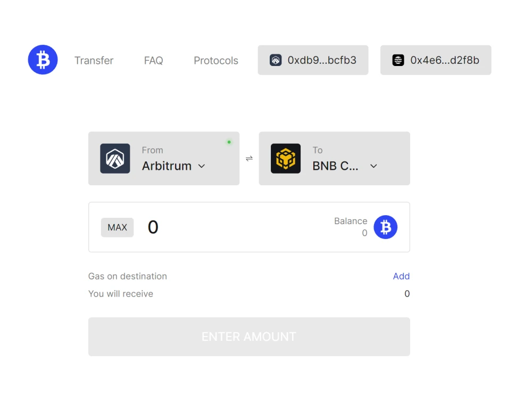The width and height of the screenshot is (532, 402).
Task: Expand the BNB C... destination chevron
Action: (373, 166)
